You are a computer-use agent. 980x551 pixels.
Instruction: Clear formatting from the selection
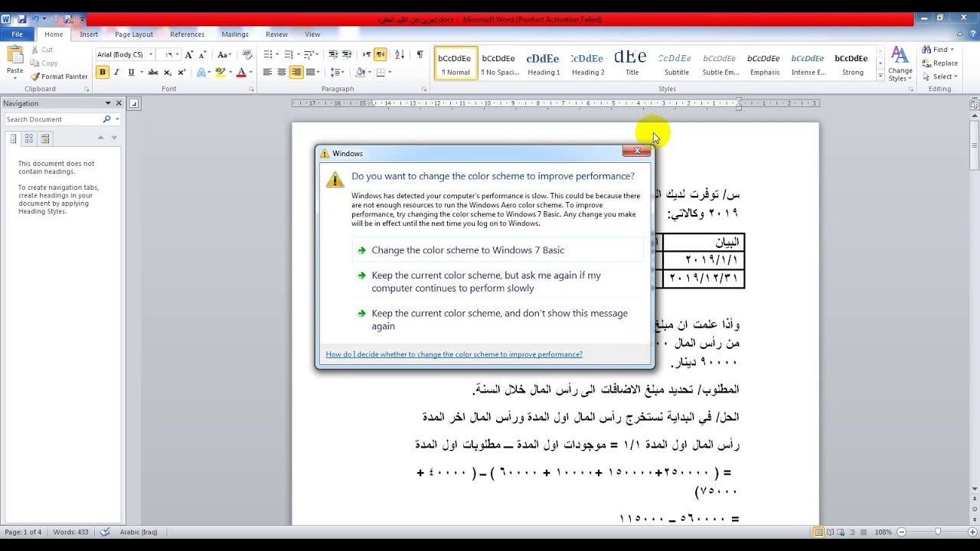click(x=247, y=54)
